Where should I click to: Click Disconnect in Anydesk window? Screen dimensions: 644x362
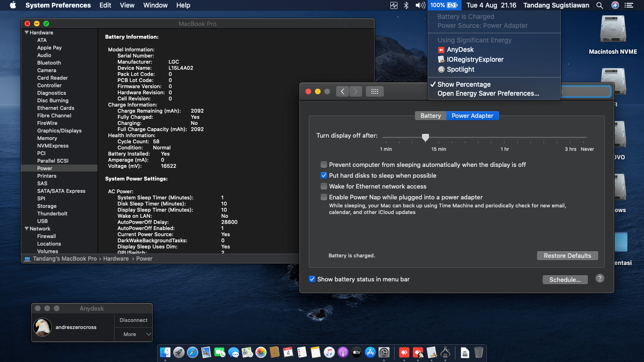(133, 320)
